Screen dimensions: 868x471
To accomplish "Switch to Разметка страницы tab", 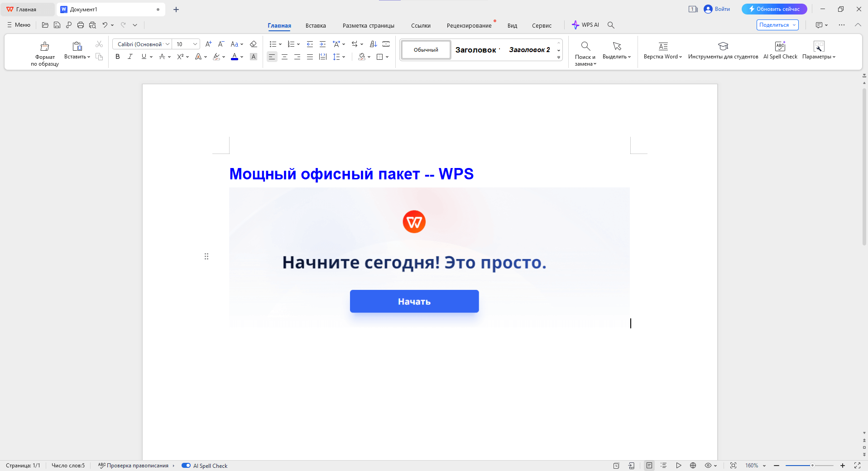I will click(369, 25).
